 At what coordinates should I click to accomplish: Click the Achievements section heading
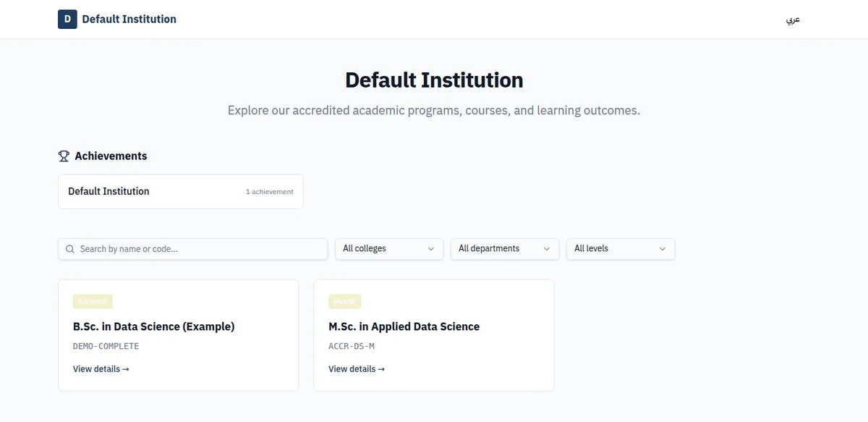(111, 156)
